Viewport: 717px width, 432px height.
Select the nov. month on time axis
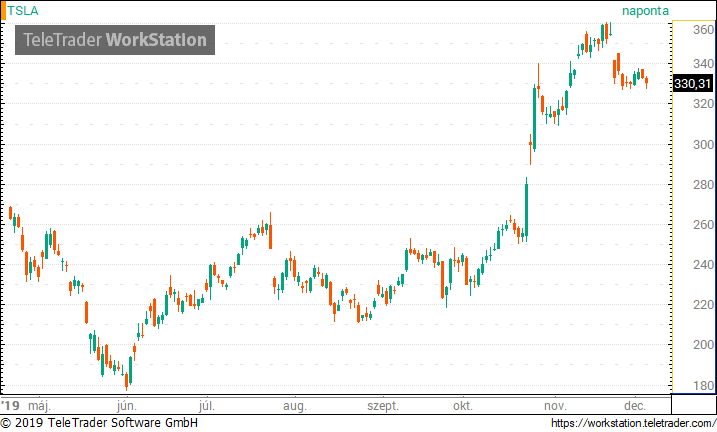tap(555, 406)
